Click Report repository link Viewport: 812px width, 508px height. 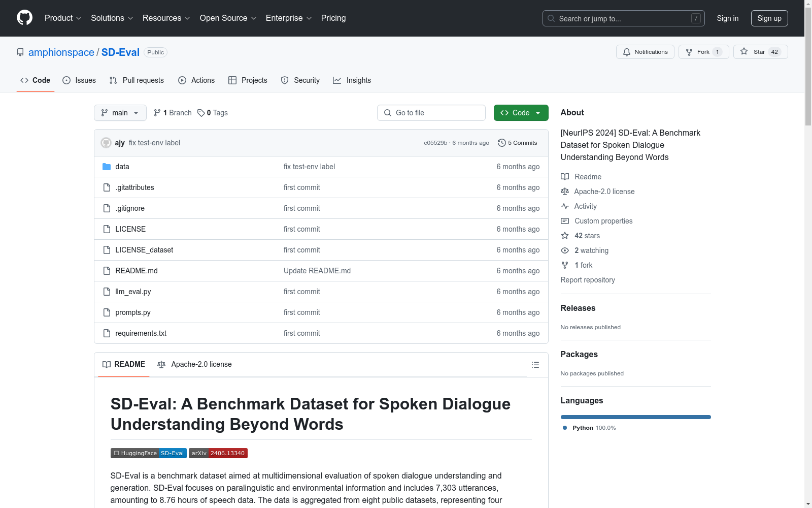(x=588, y=280)
